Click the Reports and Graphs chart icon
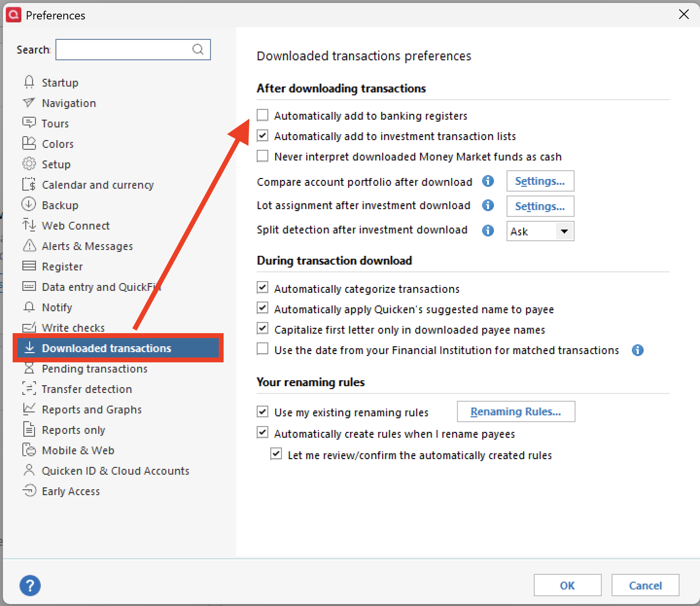Viewport: 700px width, 606px height. pyautogui.click(x=29, y=409)
